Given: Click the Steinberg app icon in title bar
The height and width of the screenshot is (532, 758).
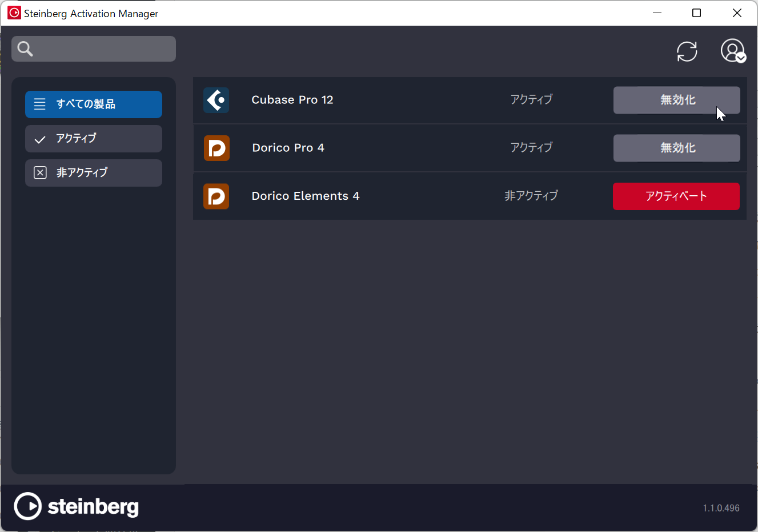Looking at the screenshot, I should (14, 13).
